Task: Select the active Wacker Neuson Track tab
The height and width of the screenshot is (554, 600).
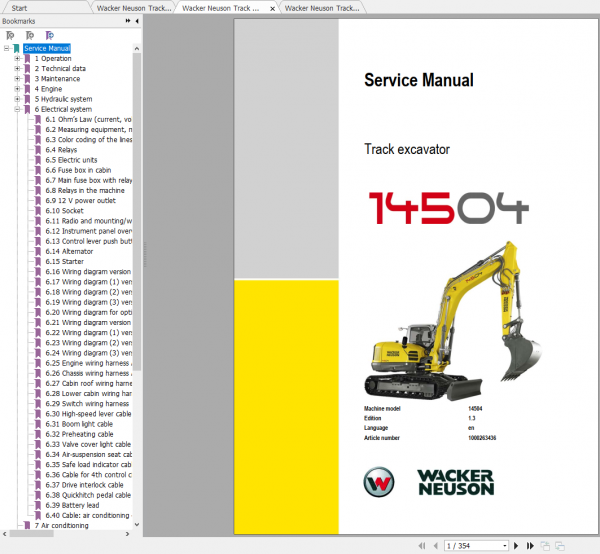Action: [x=220, y=8]
